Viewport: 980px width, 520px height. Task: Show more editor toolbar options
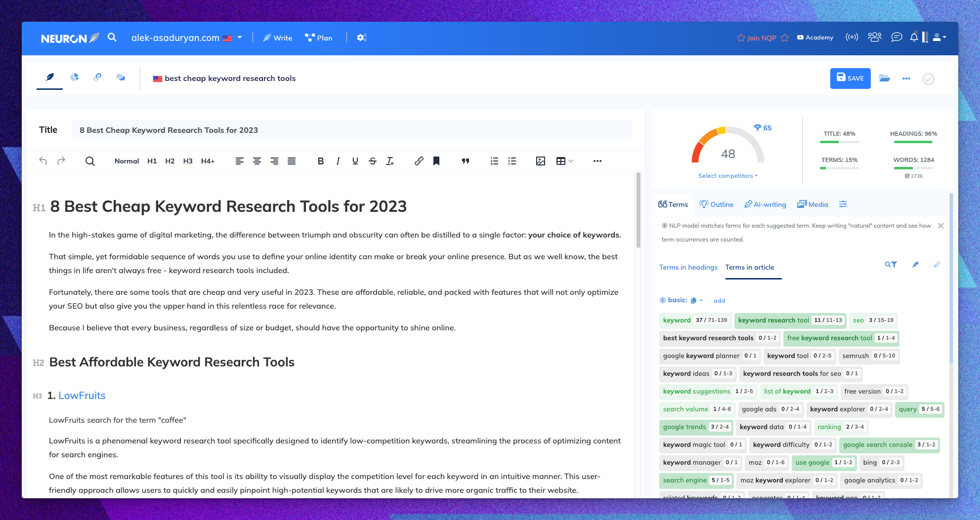[x=597, y=161]
